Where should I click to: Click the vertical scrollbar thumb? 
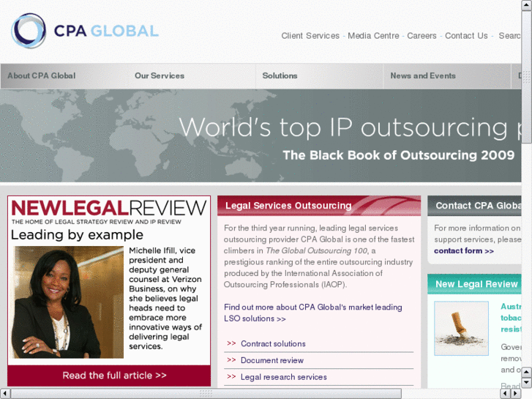(527, 77)
